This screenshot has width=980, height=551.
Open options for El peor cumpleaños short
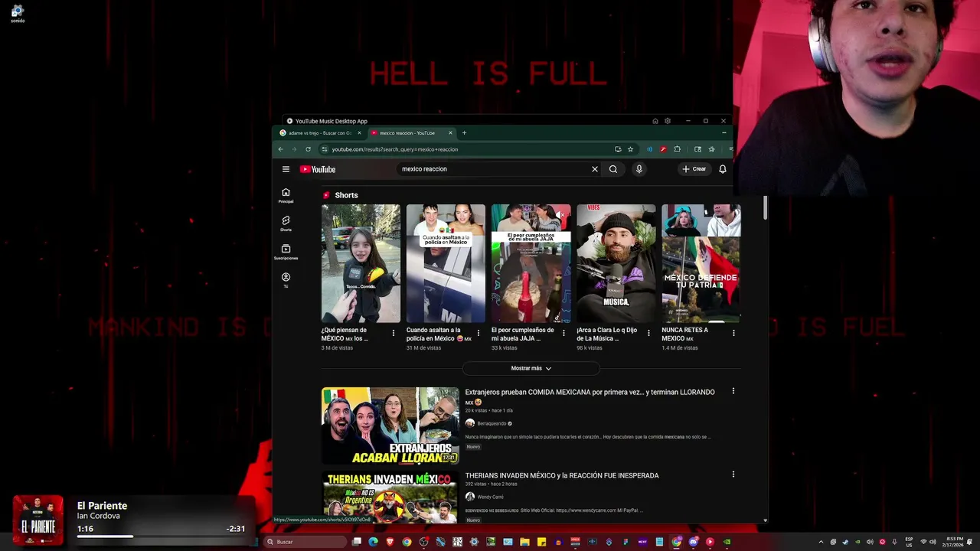563,333
